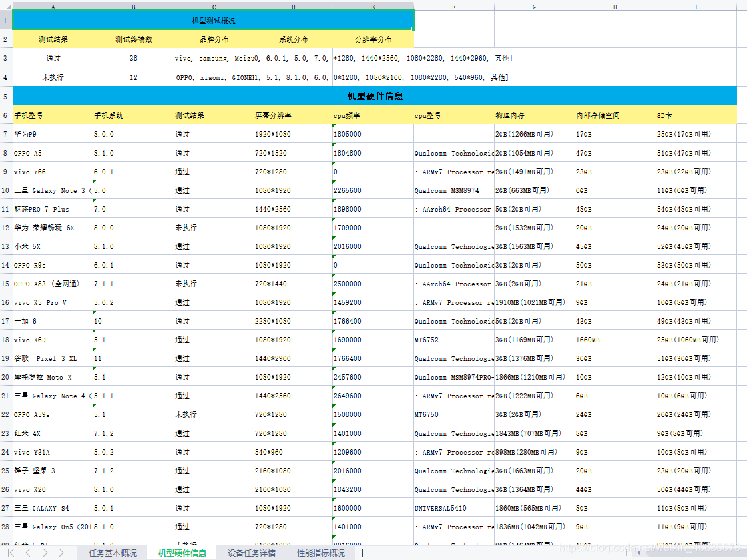
Task: Click the 手机型号 column title cell
Action: click(53, 115)
